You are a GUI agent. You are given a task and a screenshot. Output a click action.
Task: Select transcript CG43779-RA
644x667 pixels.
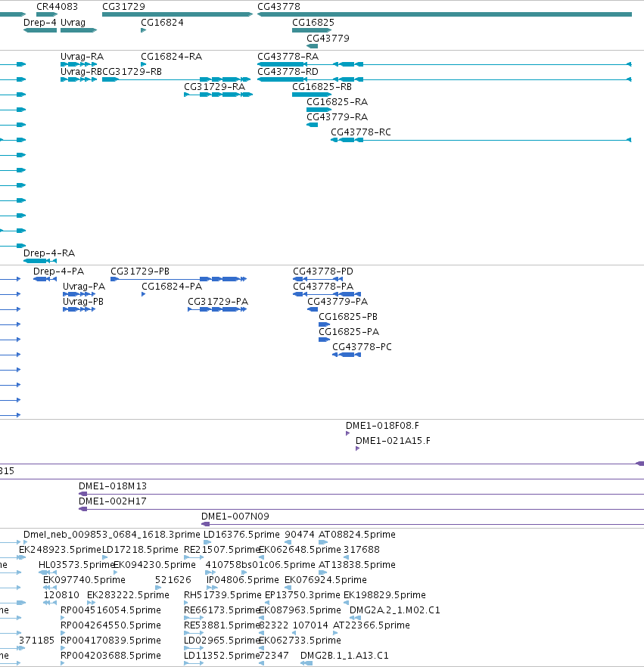click(312, 125)
